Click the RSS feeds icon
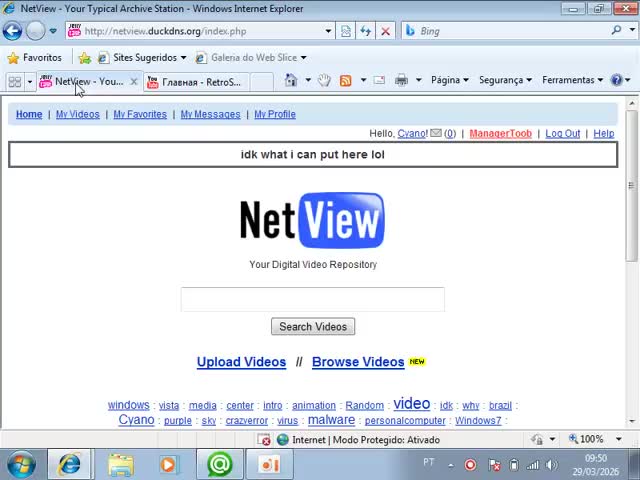 pyautogui.click(x=346, y=80)
